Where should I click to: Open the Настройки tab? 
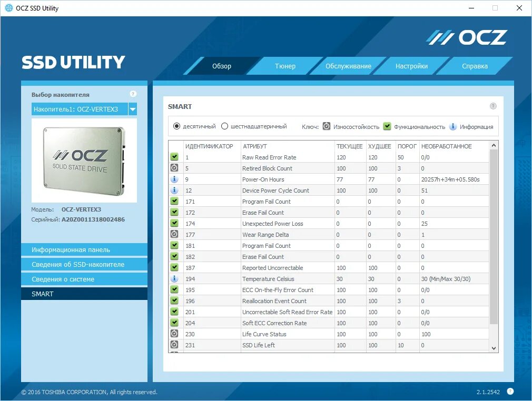(x=411, y=66)
